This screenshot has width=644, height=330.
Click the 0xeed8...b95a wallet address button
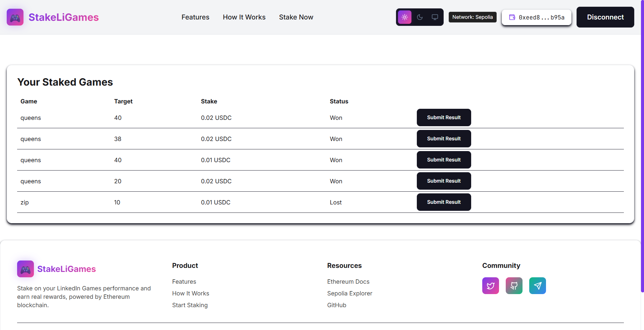(536, 17)
